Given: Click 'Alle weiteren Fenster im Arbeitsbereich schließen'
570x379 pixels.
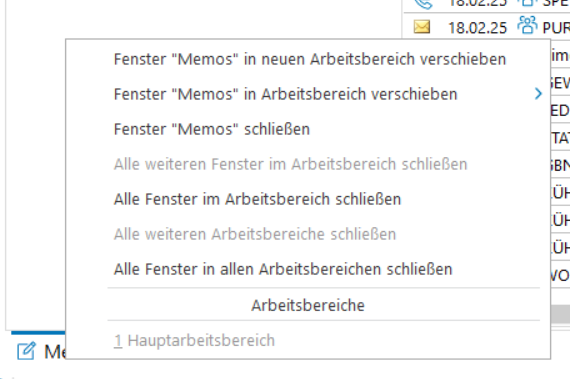Looking at the screenshot, I should coord(290,164).
